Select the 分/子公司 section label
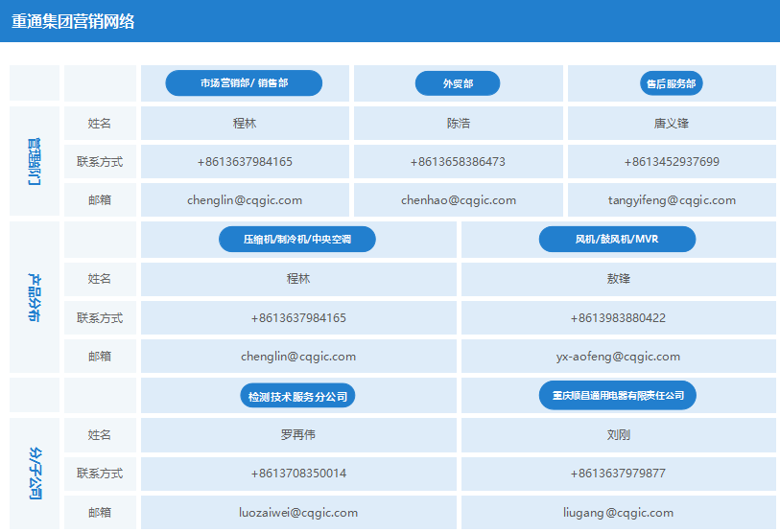This screenshot has height=532, width=780. tap(35, 474)
